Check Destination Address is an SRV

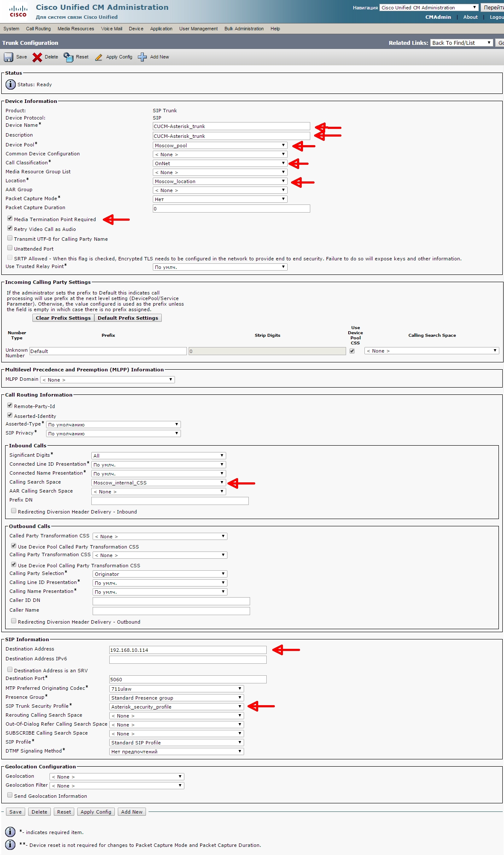point(10,670)
